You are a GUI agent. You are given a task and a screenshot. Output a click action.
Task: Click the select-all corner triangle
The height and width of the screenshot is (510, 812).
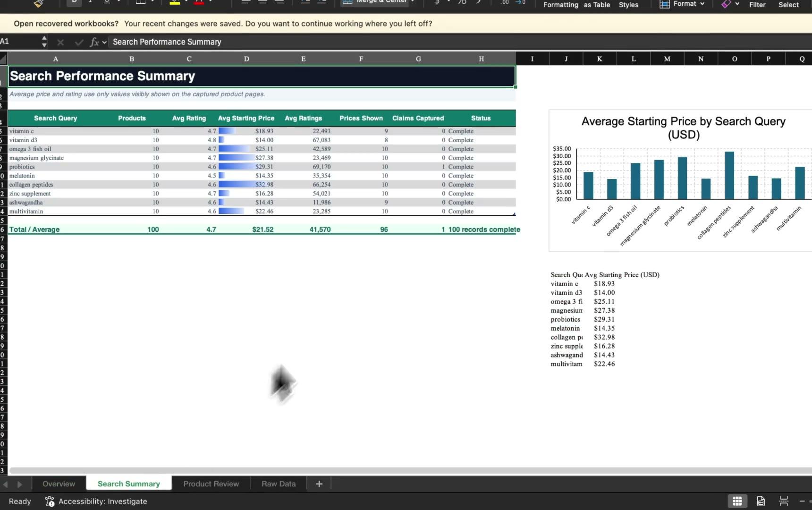[3, 59]
